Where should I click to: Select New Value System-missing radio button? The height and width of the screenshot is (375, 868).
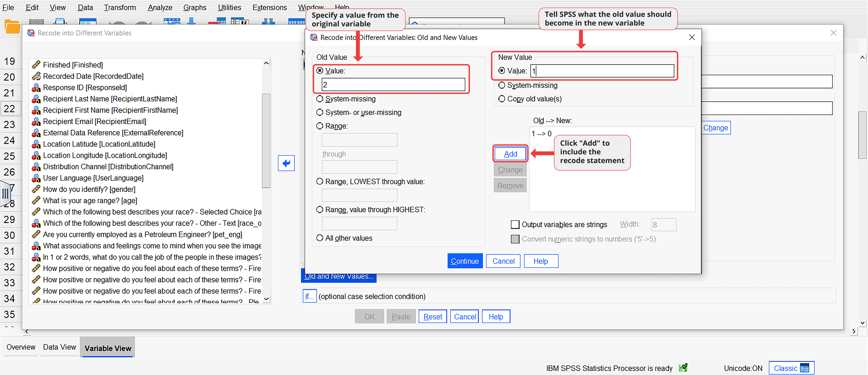[x=502, y=85]
